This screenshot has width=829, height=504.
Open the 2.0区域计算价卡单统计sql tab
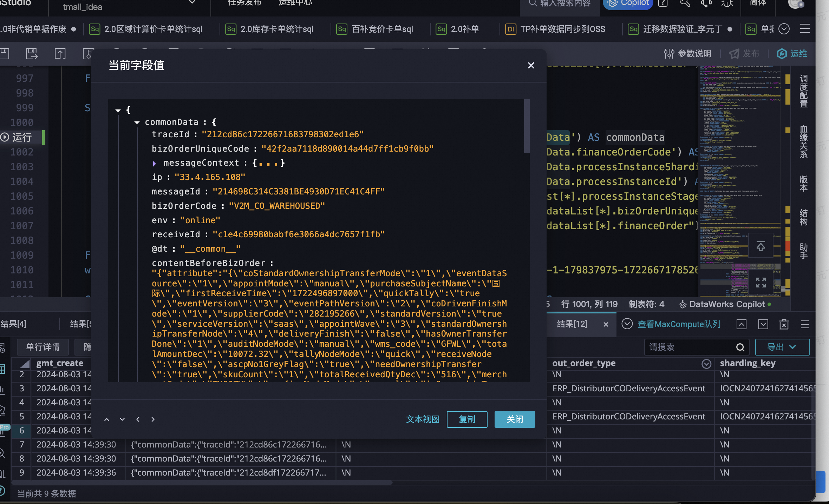(146, 29)
